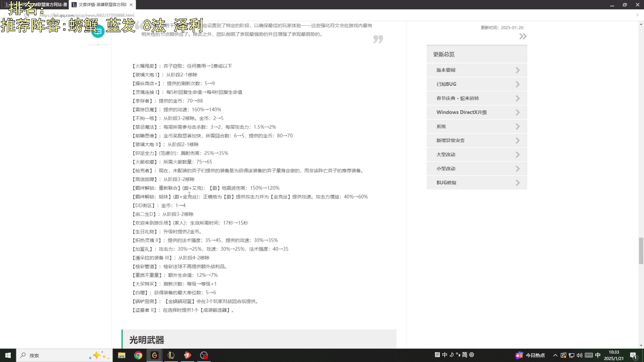Click the taskbar search box
Viewport: 644px width, 362px height.
click(64, 355)
